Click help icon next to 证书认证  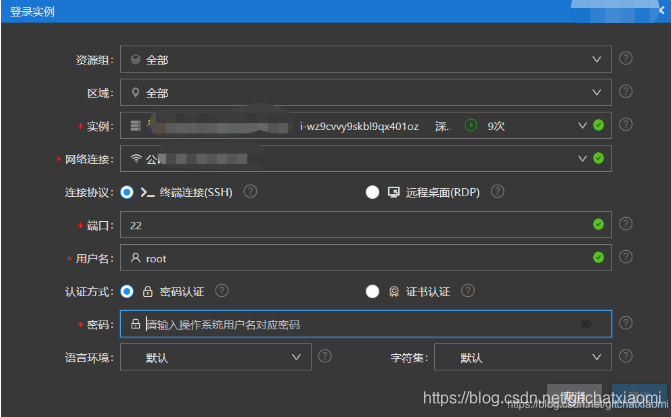click(468, 291)
